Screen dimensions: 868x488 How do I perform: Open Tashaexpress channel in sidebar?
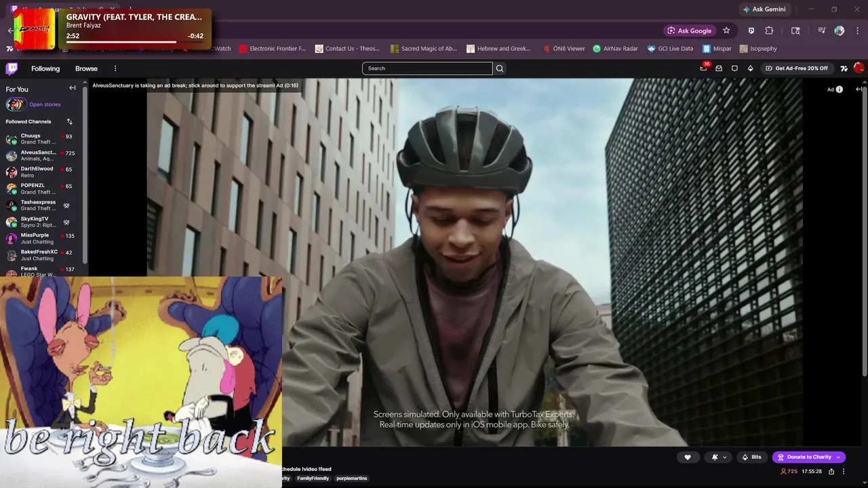pos(42,205)
